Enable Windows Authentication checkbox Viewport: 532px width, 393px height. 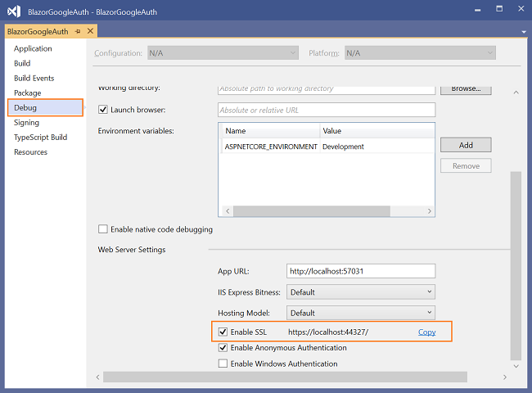pos(223,364)
